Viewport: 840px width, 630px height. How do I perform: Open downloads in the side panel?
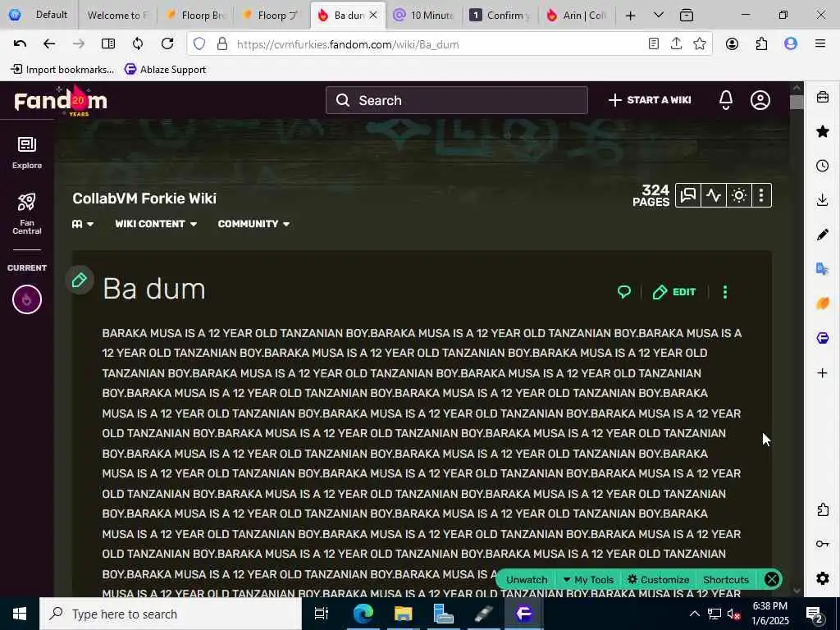pyautogui.click(x=822, y=200)
